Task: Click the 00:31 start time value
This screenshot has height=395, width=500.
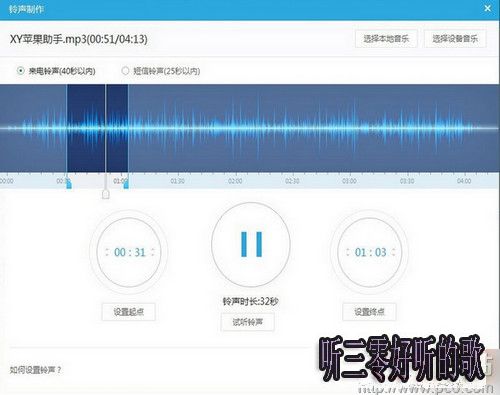Action: [130, 252]
